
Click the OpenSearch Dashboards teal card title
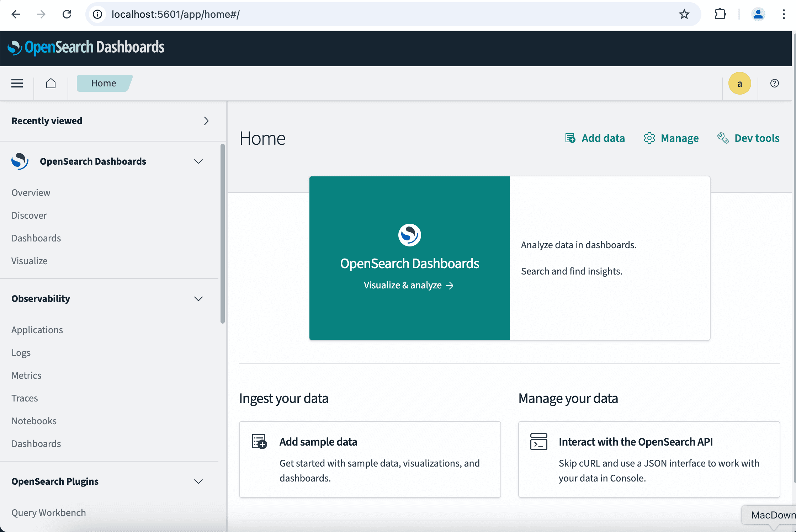(409, 264)
